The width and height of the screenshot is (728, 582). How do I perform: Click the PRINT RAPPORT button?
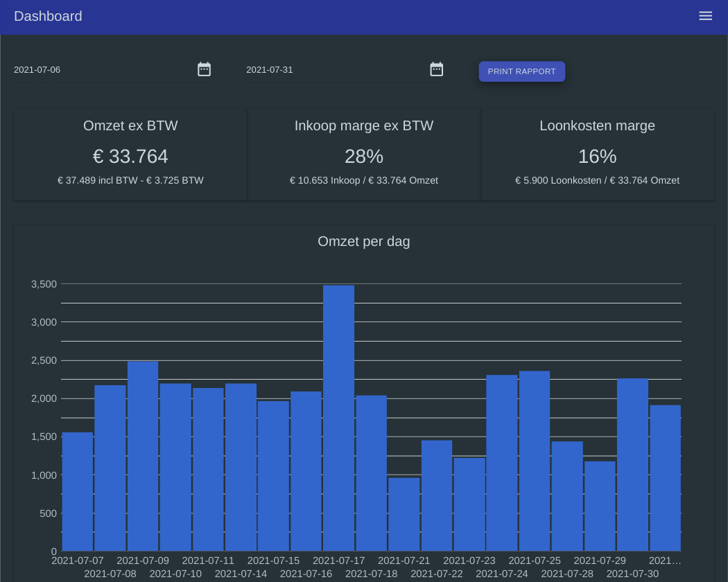point(522,71)
